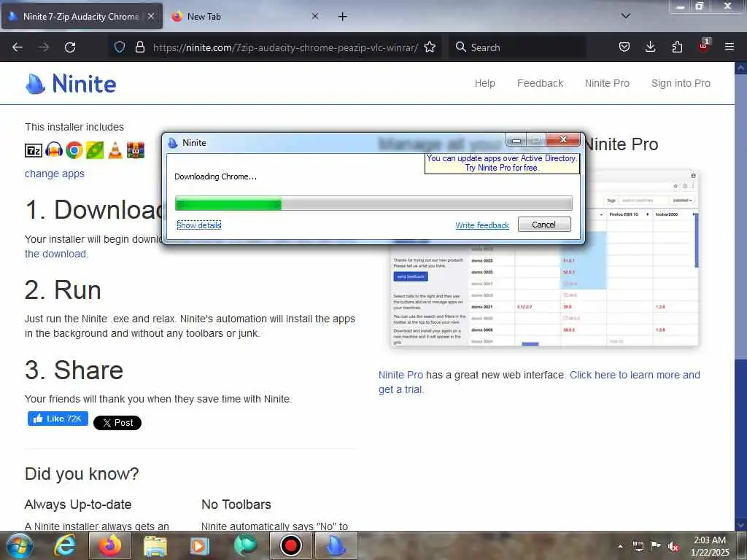This screenshot has height=560, width=747.
Task: Expand the list all tabs chevron
Action: tap(626, 16)
